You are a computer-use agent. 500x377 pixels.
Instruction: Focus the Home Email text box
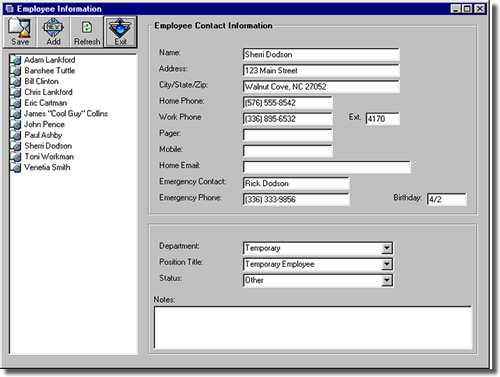327,167
